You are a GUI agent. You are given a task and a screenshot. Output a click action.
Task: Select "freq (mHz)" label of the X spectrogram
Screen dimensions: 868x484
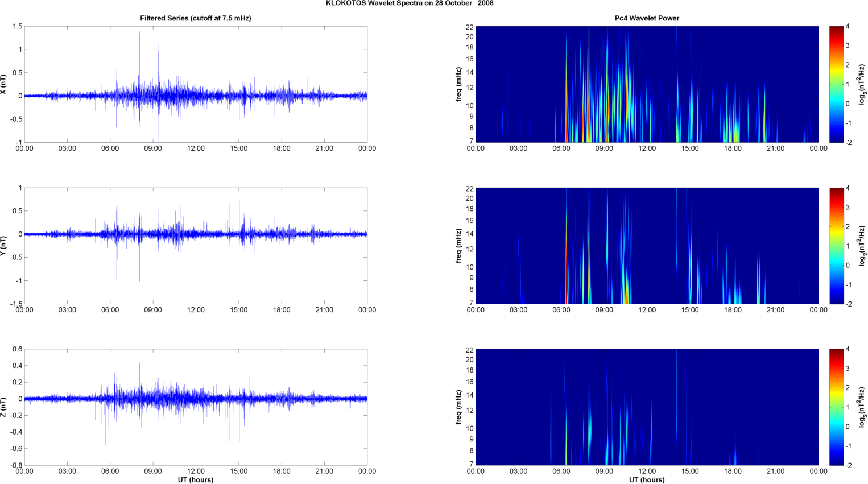pyautogui.click(x=458, y=84)
